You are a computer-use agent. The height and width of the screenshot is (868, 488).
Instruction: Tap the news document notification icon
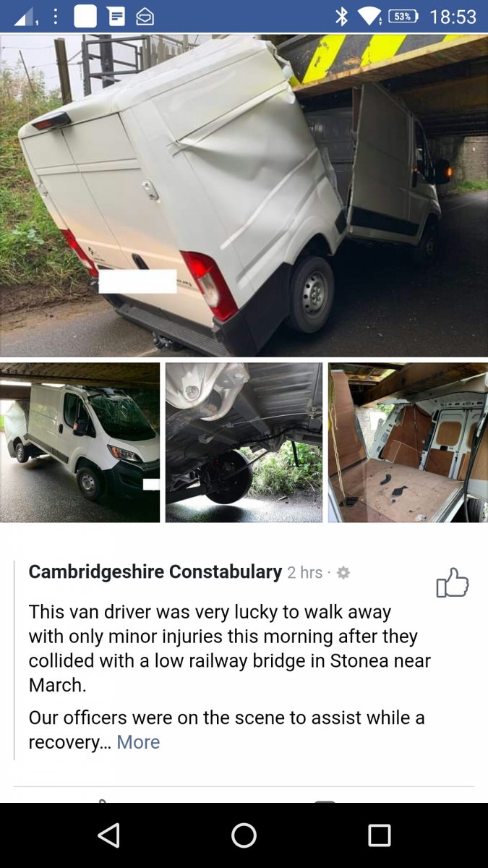tap(116, 17)
